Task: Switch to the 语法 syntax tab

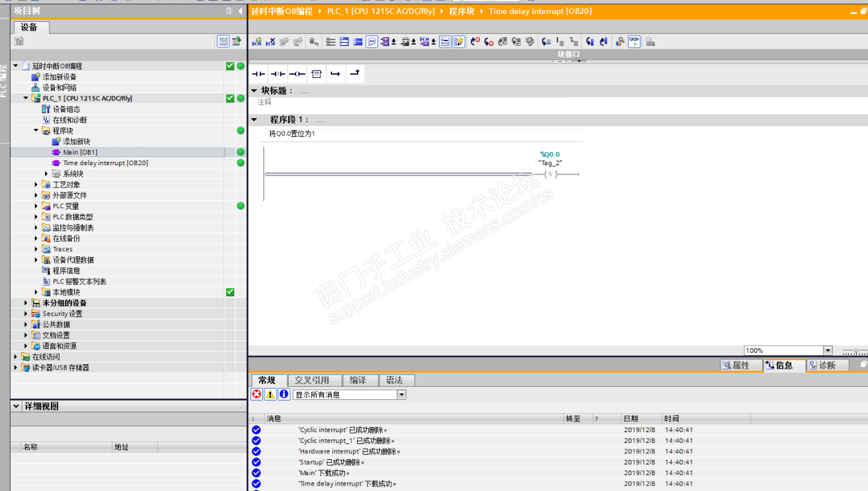Action: tap(395, 380)
